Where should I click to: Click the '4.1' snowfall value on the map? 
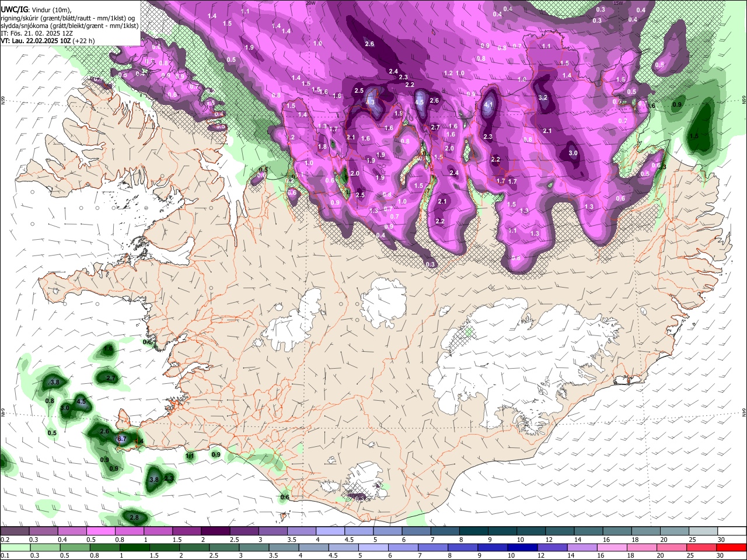(x=489, y=105)
